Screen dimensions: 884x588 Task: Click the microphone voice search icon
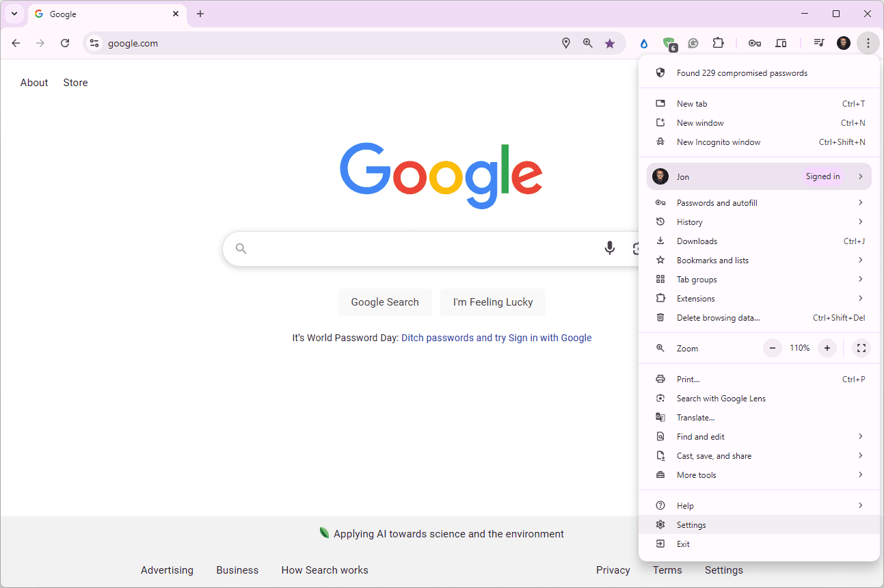(609, 248)
